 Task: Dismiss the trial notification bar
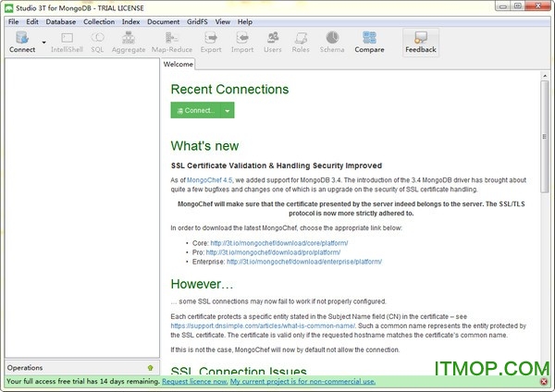coord(544,381)
